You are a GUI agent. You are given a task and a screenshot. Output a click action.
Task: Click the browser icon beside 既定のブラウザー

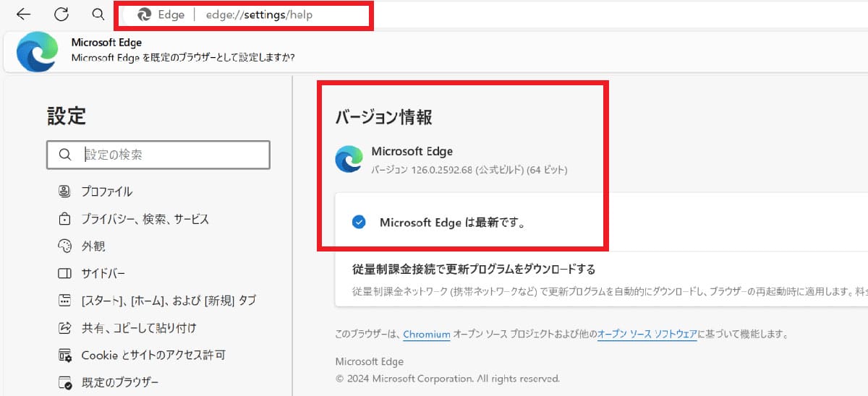point(65,383)
